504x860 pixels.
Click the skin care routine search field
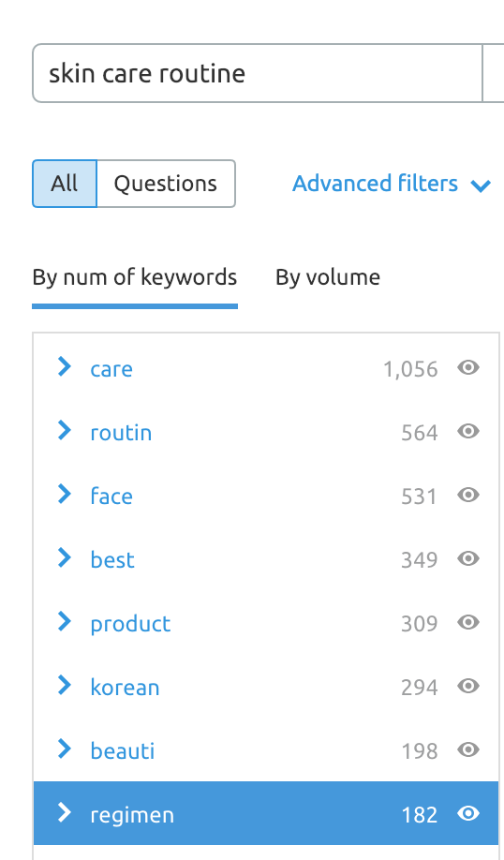pyautogui.click(x=258, y=73)
